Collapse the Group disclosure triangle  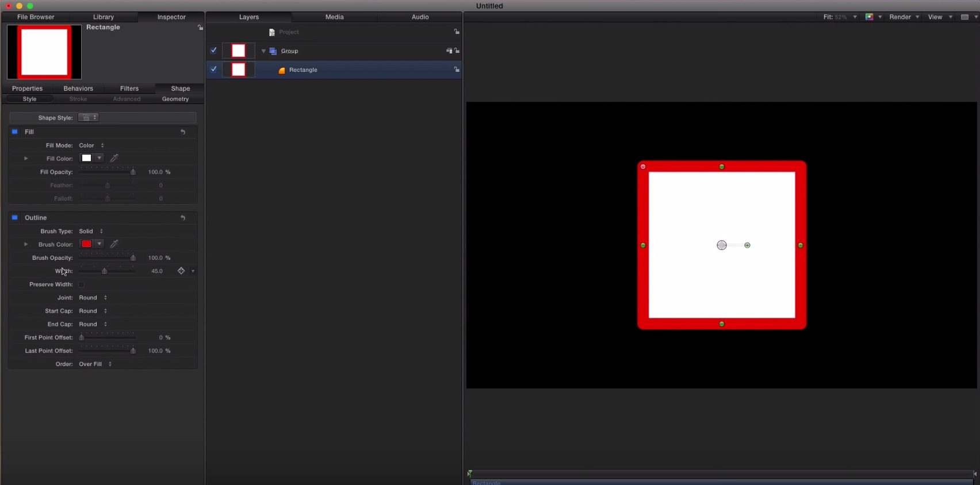click(x=264, y=51)
